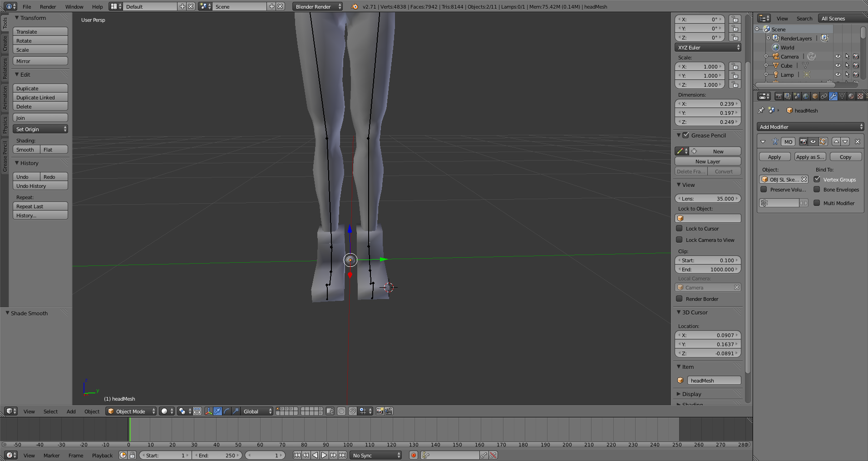Enable the translate manipulator arrow icon
Image resolution: width=868 pixels, height=461 pixels.
pyautogui.click(x=217, y=411)
